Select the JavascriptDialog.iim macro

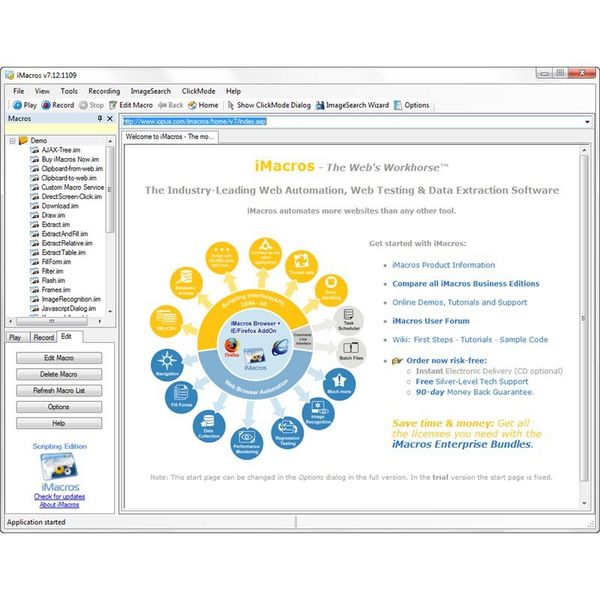coord(69,308)
